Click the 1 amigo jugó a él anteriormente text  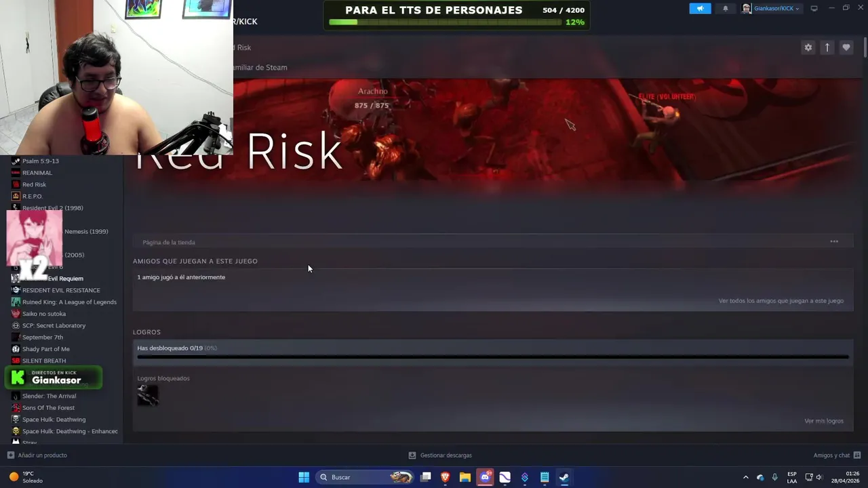[x=181, y=277]
